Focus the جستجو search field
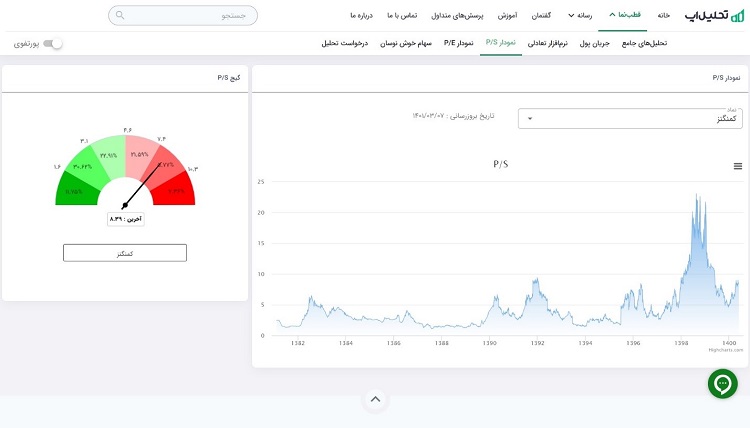 (183, 15)
